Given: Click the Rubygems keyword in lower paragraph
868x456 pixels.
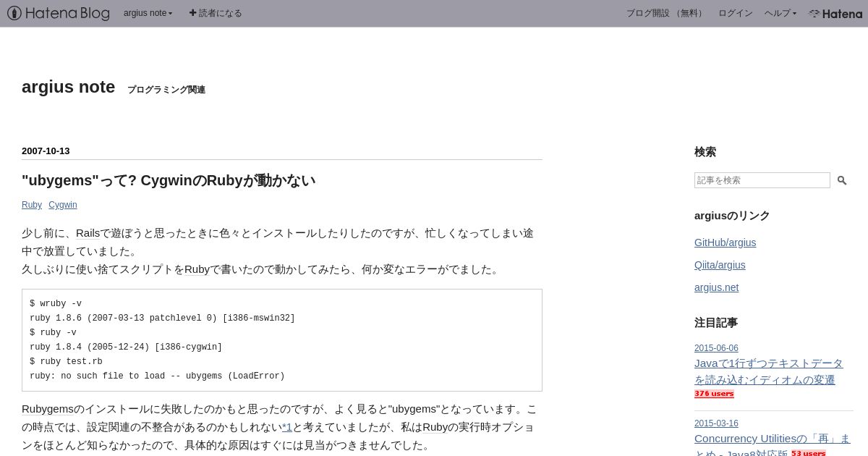Looking at the screenshot, I should 48,409.
